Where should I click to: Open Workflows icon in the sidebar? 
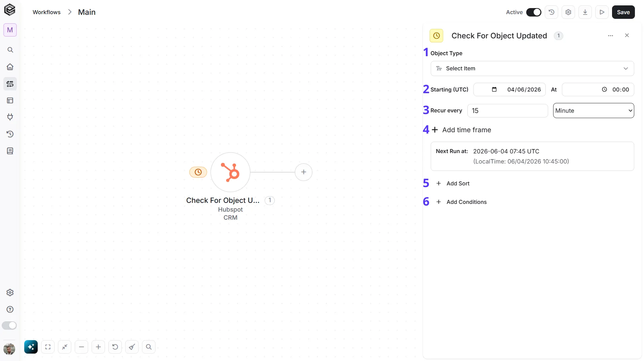click(x=10, y=83)
